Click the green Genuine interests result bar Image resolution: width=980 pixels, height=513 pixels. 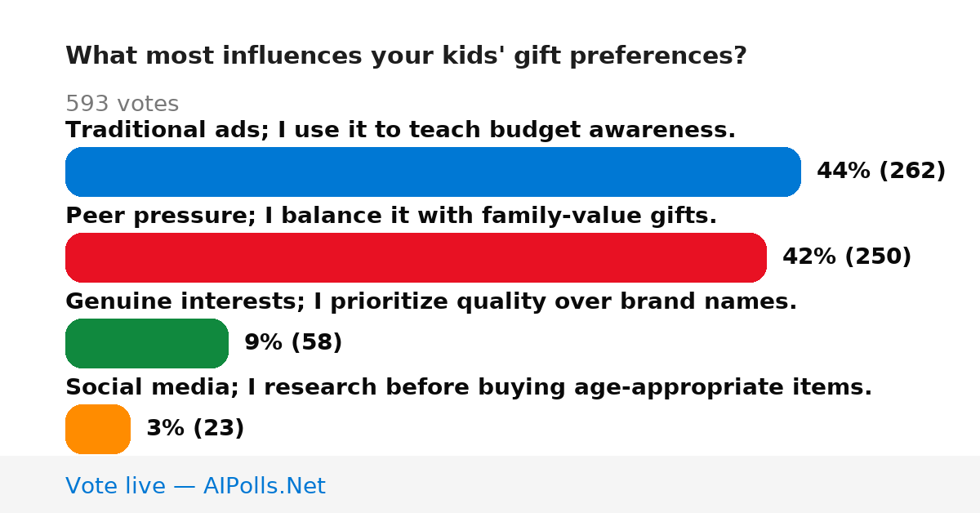[147, 343]
